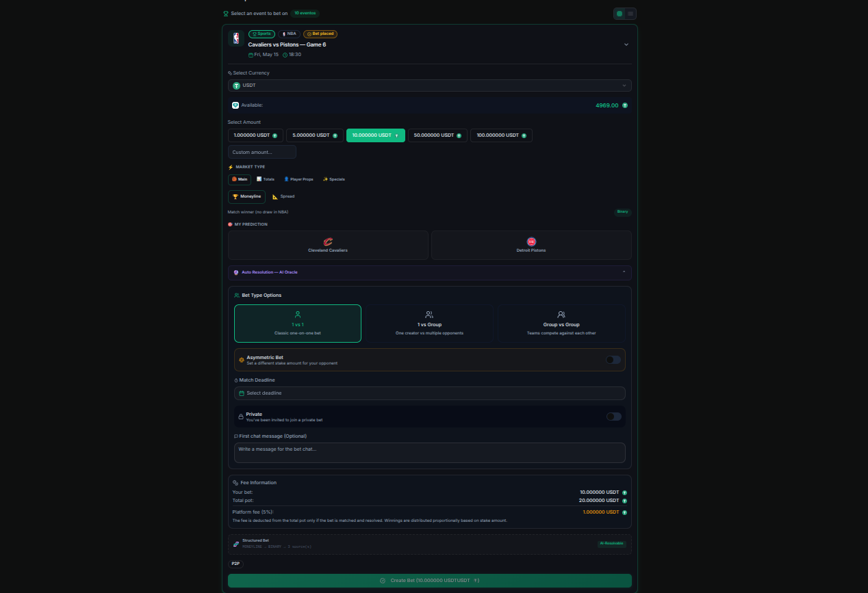Pick Detroit Pistons as my prediction
This screenshot has width=868, height=593.
[x=531, y=245]
